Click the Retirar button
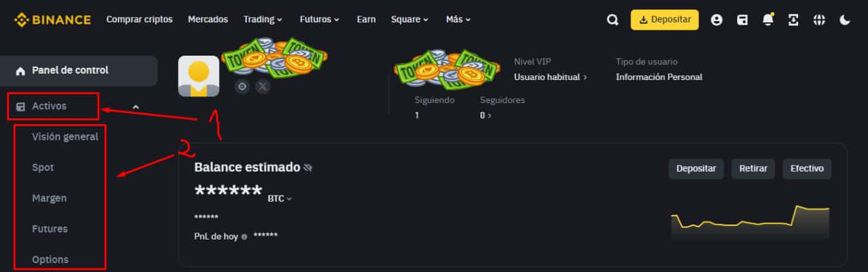 coord(753,169)
